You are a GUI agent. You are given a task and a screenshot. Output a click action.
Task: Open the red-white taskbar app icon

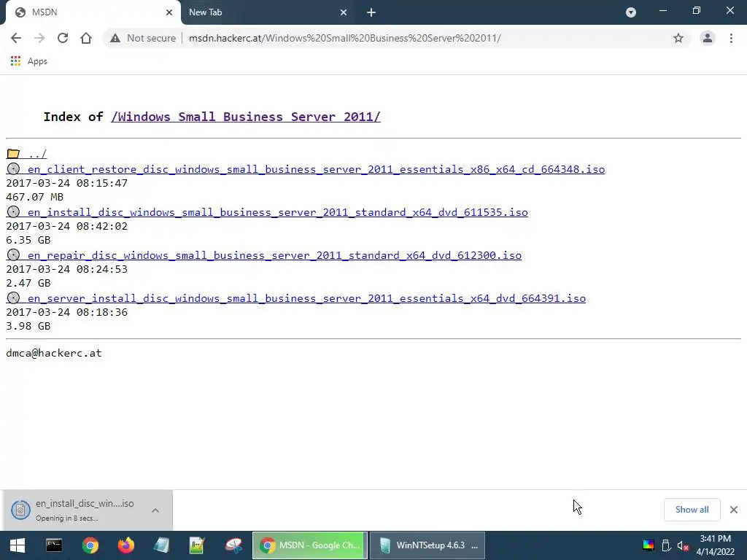[233, 545]
